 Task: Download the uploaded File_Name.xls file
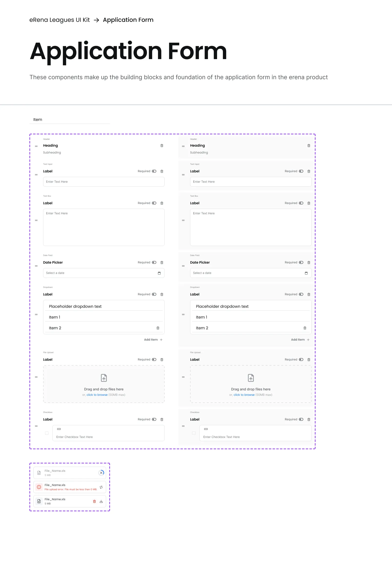[x=101, y=501]
